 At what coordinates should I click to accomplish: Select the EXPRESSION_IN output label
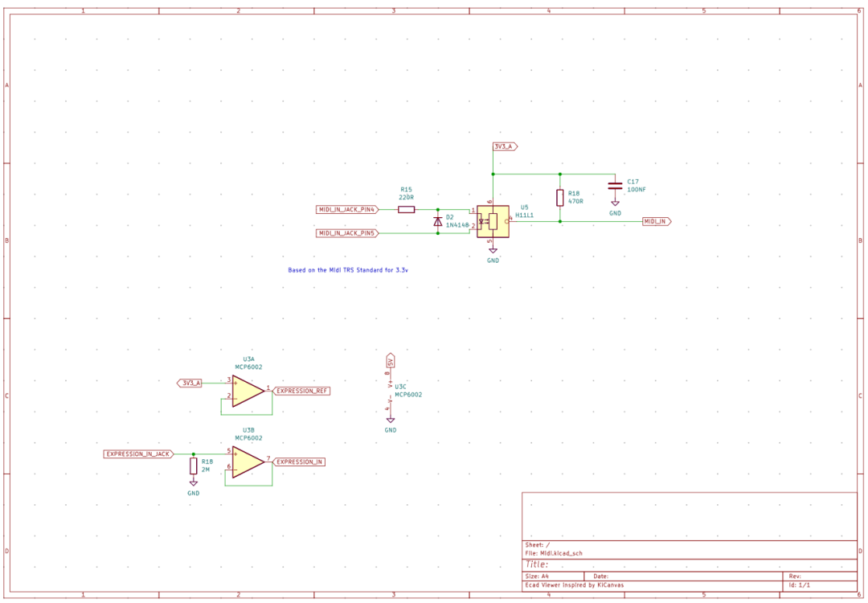298,461
